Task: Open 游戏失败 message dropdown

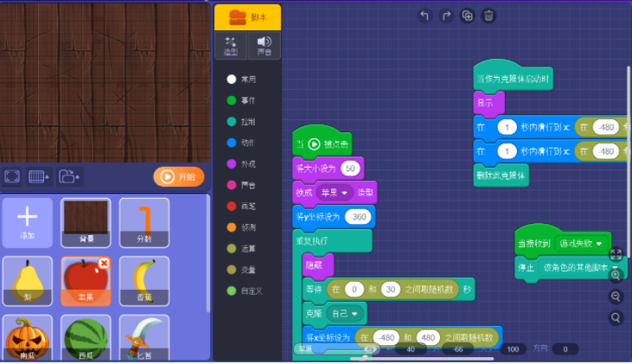Action: tap(598, 244)
